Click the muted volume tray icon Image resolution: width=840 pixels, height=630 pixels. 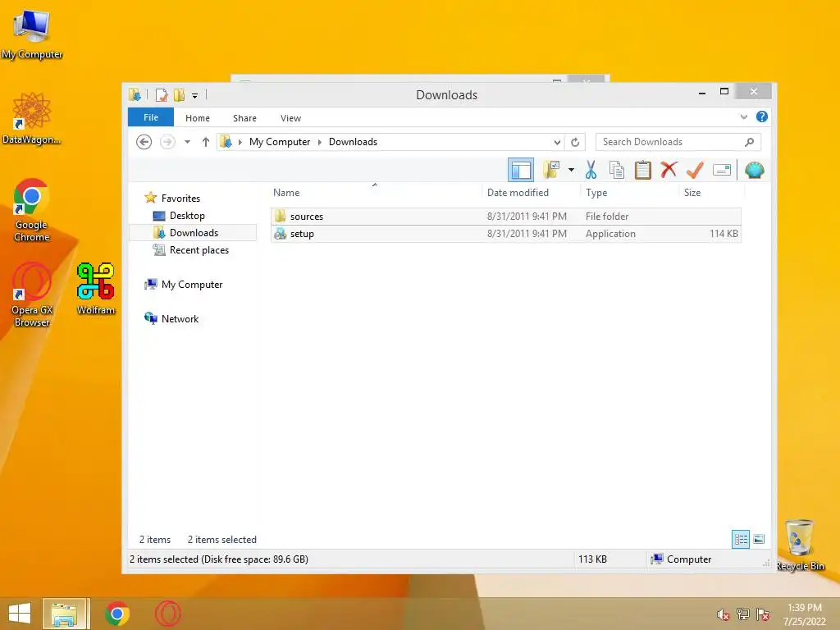724,614
